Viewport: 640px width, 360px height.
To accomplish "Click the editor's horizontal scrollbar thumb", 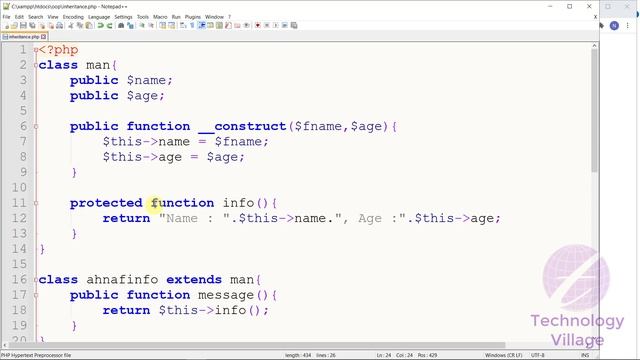I will pos(257,345).
